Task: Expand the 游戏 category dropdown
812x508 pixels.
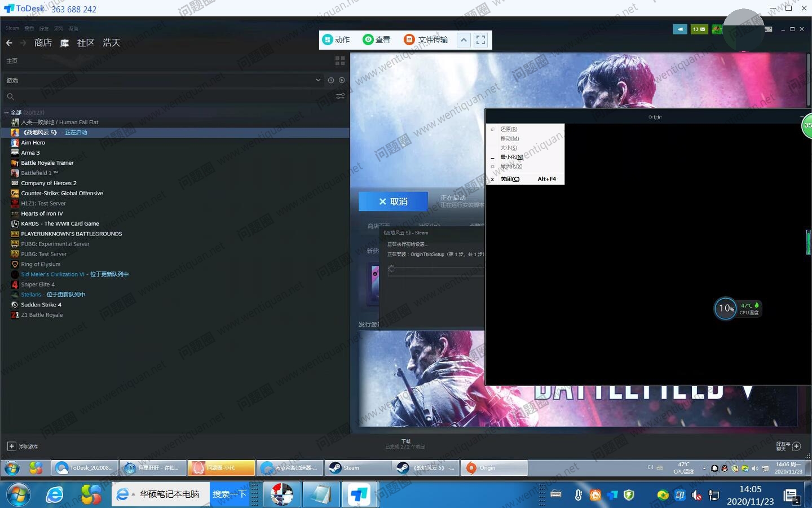Action: 318,80
